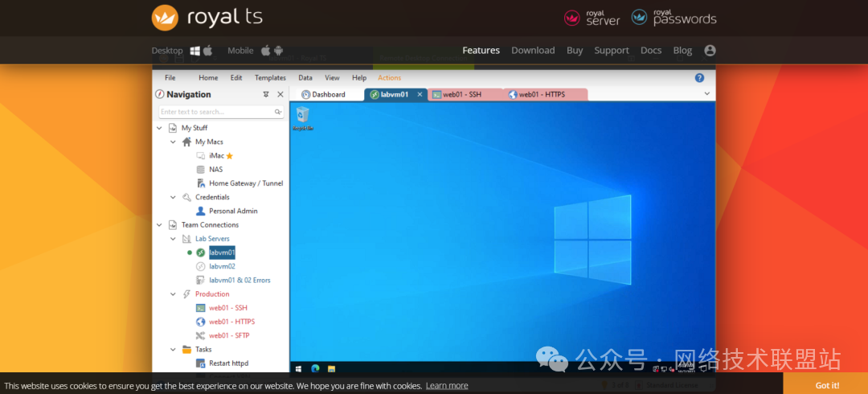Collapse the My Macs folder
This screenshot has height=394, width=868.
tap(174, 142)
